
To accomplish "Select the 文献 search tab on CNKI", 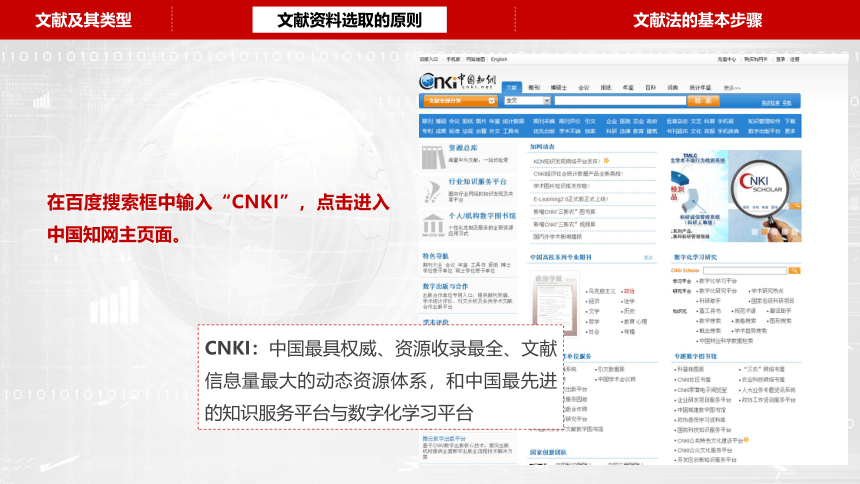I will pyautogui.click(x=512, y=88).
